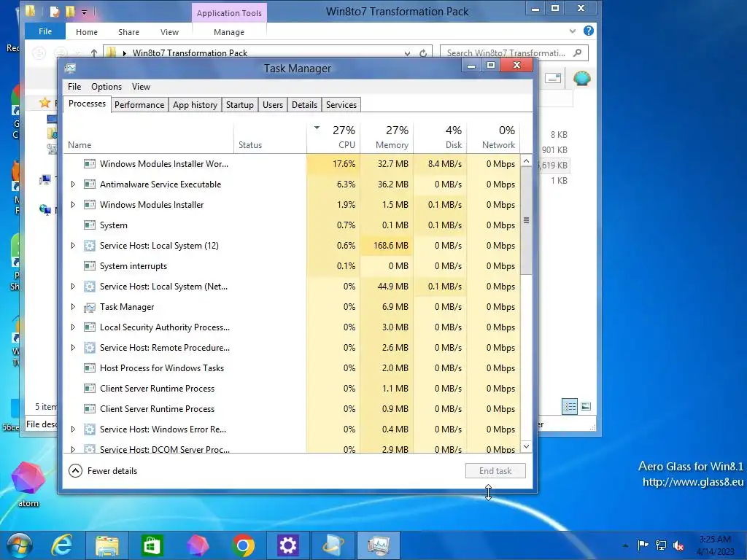747x560 pixels.
Task: Switch to the Services tab
Action: 341,105
